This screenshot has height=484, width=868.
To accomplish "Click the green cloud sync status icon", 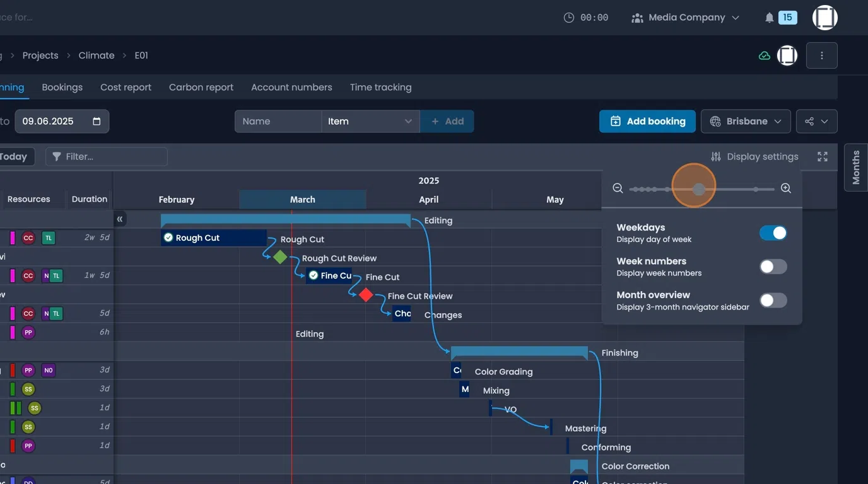I will [x=764, y=55].
